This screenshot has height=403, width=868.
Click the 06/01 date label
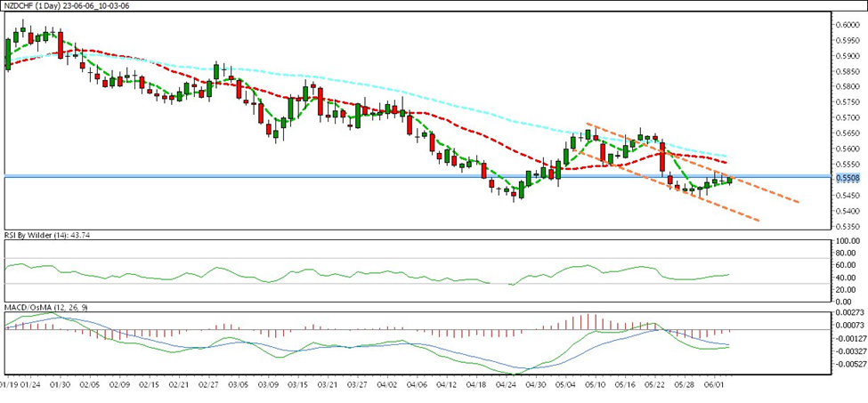[715, 383]
